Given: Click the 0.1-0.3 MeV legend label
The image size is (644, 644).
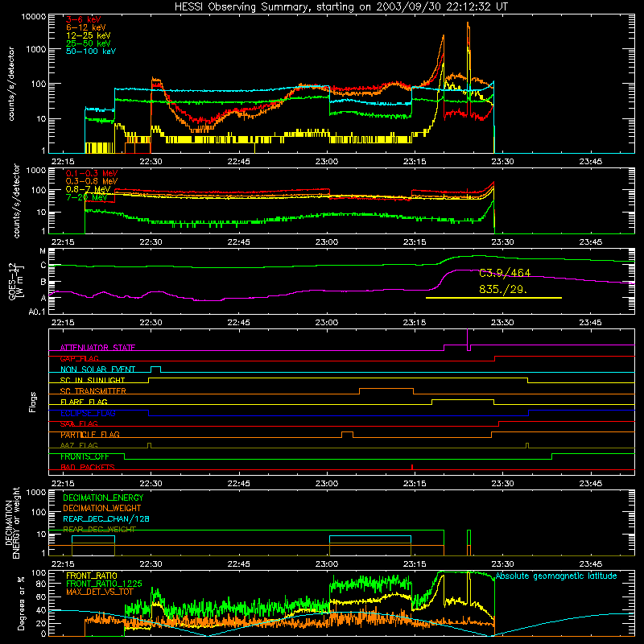Looking at the screenshot, I should click(x=92, y=173).
